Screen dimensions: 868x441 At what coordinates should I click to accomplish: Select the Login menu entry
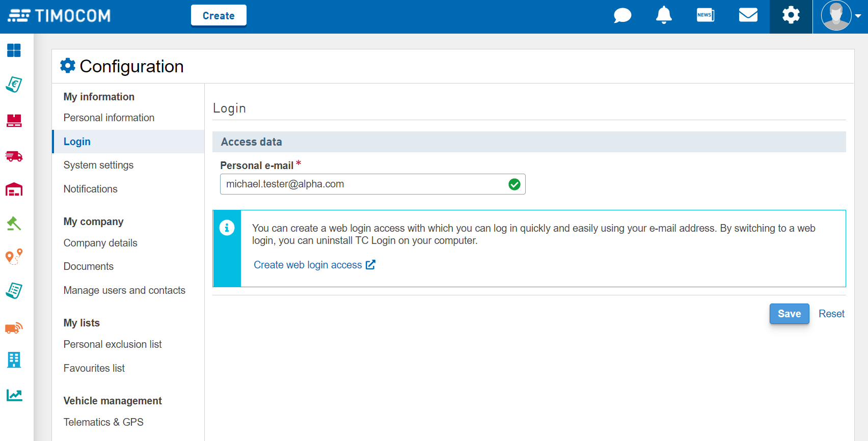point(128,142)
